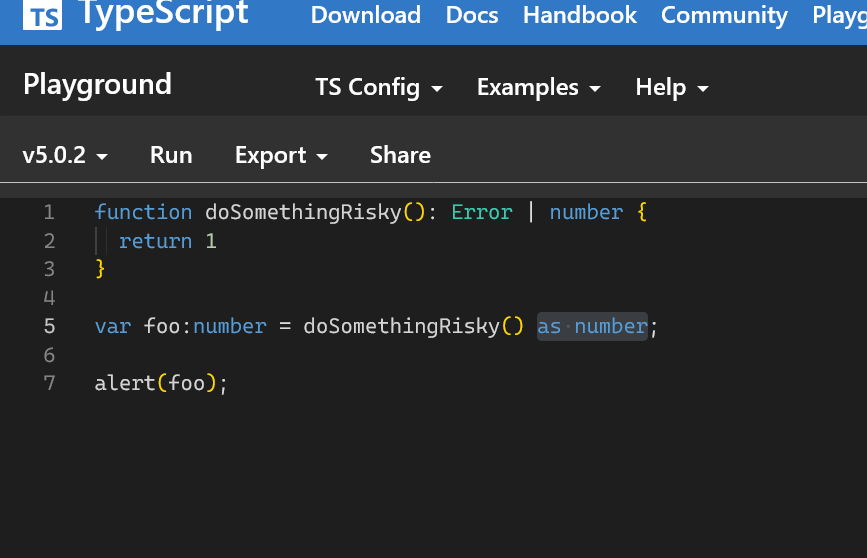Image resolution: width=867 pixels, height=558 pixels.
Task: Click the 'Error' return type
Action: pyautogui.click(x=482, y=212)
